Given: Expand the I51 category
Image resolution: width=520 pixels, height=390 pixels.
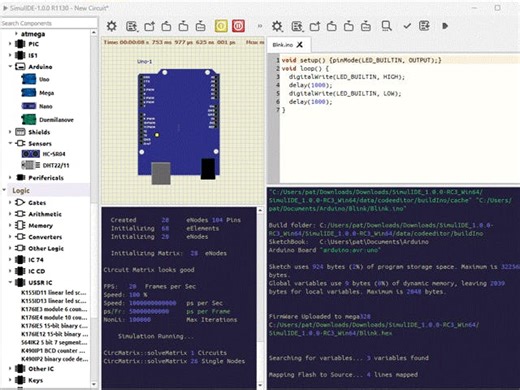Looking at the screenshot, I should pyautogui.click(x=10, y=55).
